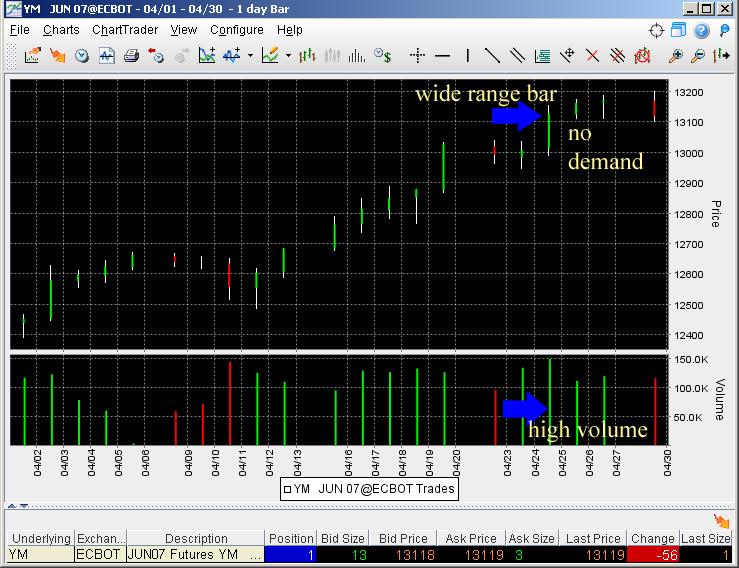Click the clock and dollar sign icon
The width and height of the screenshot is (739, 568).
[382, 56]
